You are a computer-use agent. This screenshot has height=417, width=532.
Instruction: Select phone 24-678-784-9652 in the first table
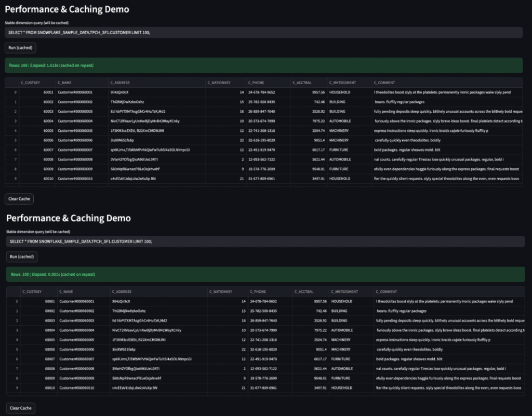tap(261, 92)
